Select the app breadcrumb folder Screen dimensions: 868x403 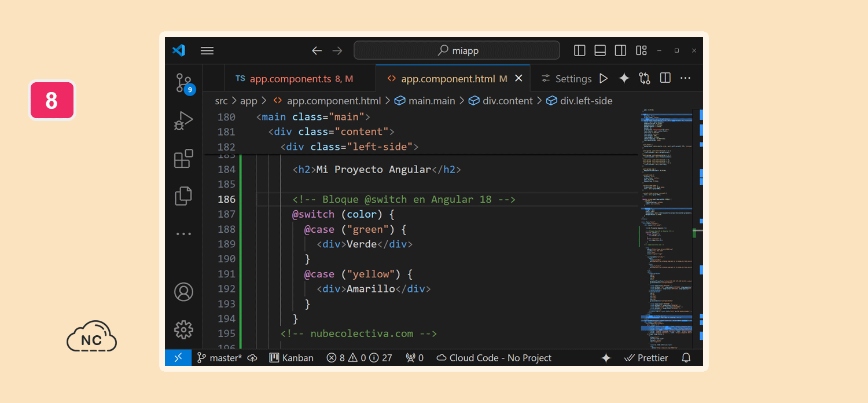(249, 101)
